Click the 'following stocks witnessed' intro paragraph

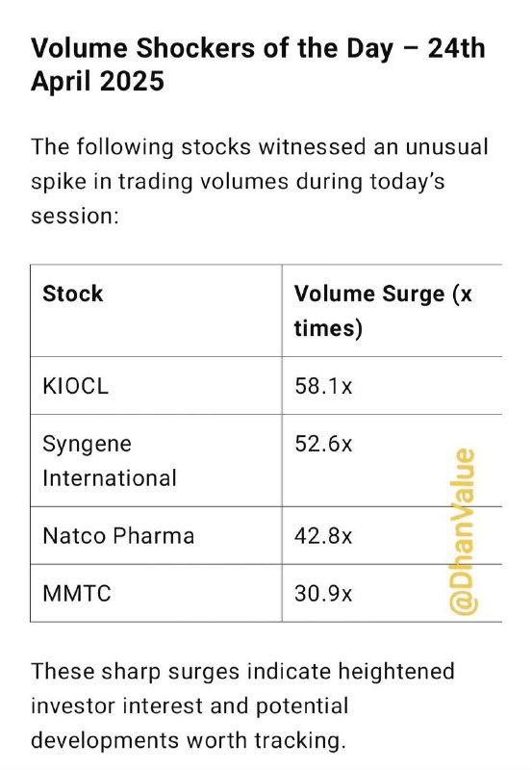(259, 181)
